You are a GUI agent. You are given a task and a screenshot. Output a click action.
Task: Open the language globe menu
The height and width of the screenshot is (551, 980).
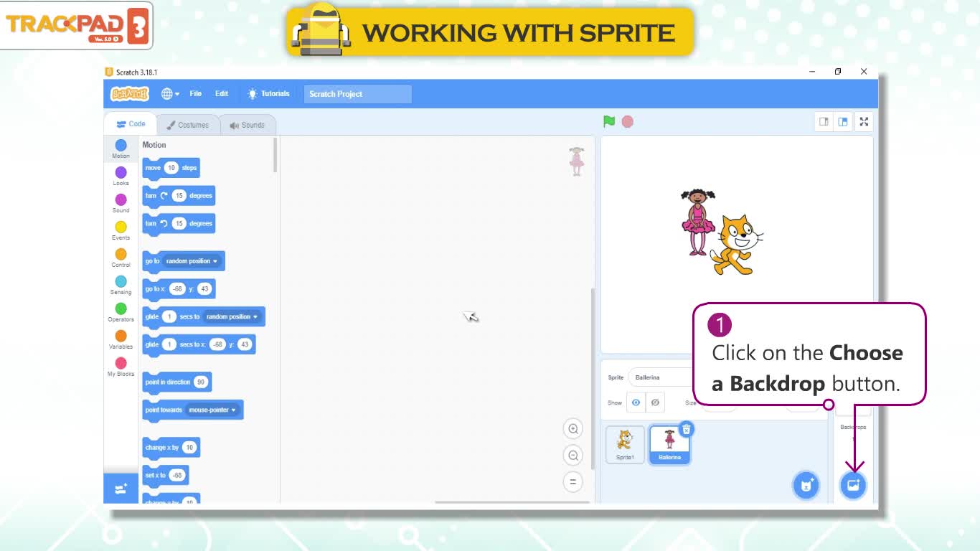170,94
